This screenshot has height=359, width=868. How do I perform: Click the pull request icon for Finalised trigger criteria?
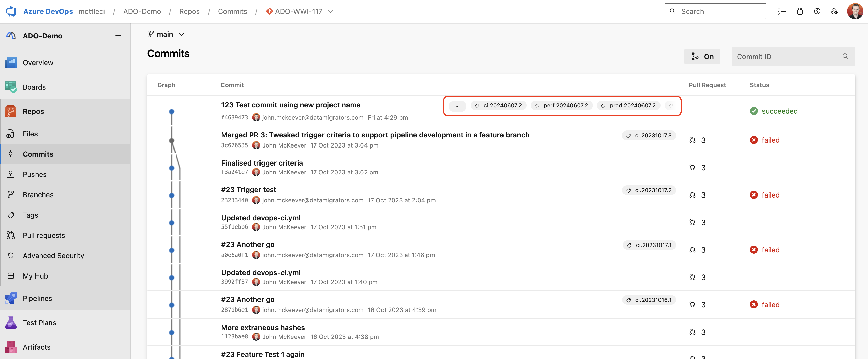point(692,167)
